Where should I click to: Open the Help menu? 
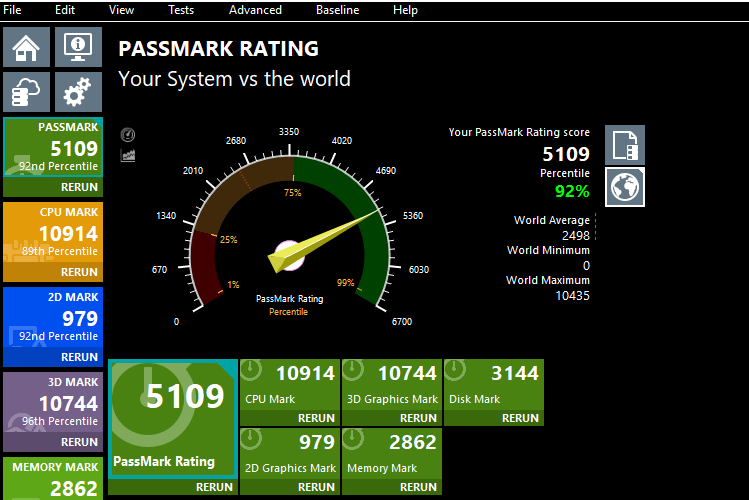coord(405,10)
